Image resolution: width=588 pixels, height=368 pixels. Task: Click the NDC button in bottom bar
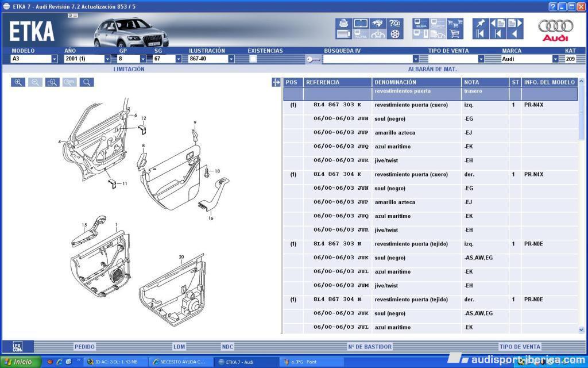[227, 347]
